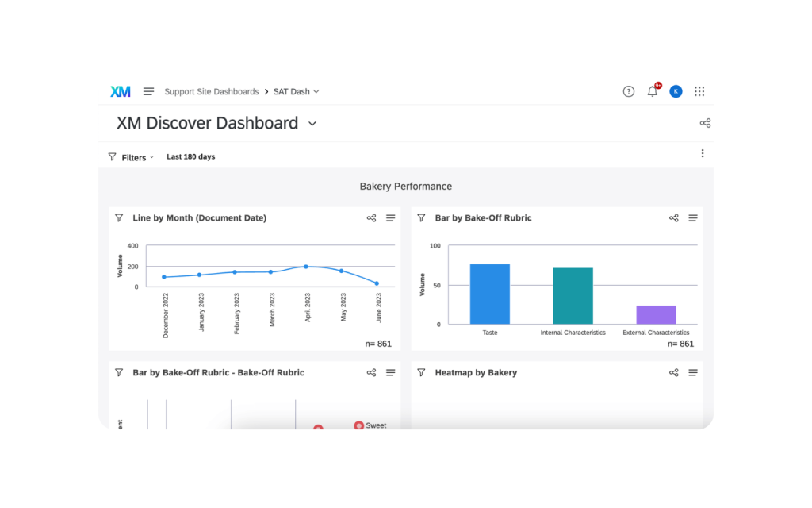Toggle the Sweet legend item
Screen dimensions: 812x508
point(370,425)
